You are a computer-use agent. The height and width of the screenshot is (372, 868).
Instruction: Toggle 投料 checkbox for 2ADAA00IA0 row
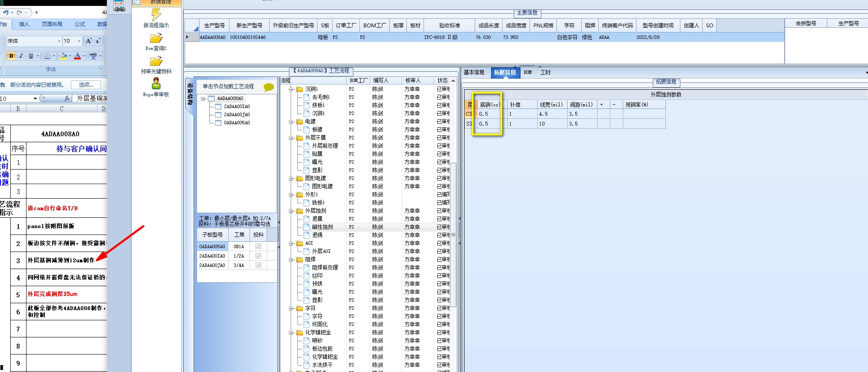pyautogui.click(x=258, y=256)
